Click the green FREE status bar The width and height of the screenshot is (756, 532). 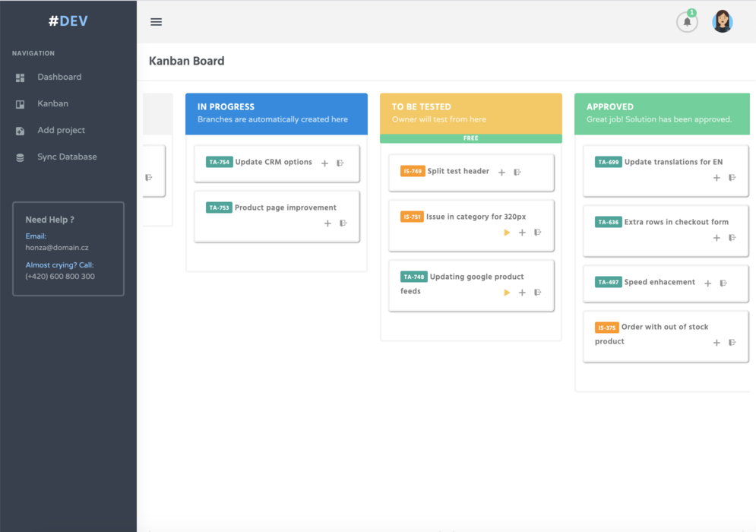coord(470,138)
